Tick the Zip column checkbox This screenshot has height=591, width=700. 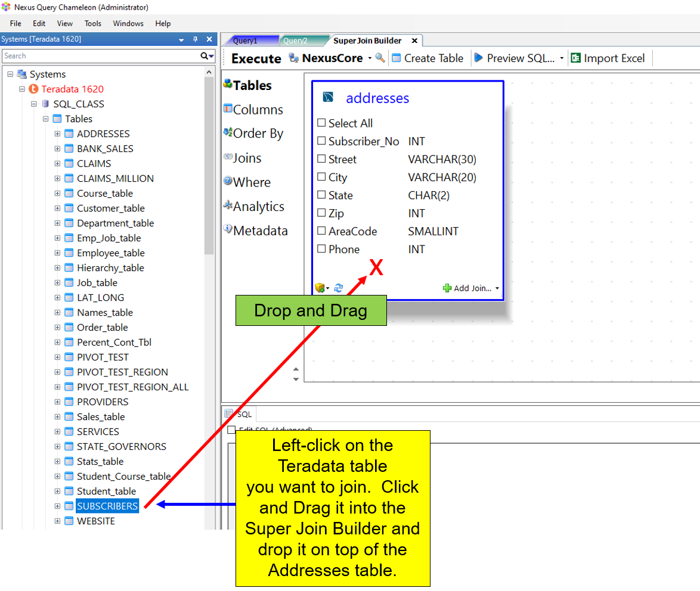click(321, 213)
